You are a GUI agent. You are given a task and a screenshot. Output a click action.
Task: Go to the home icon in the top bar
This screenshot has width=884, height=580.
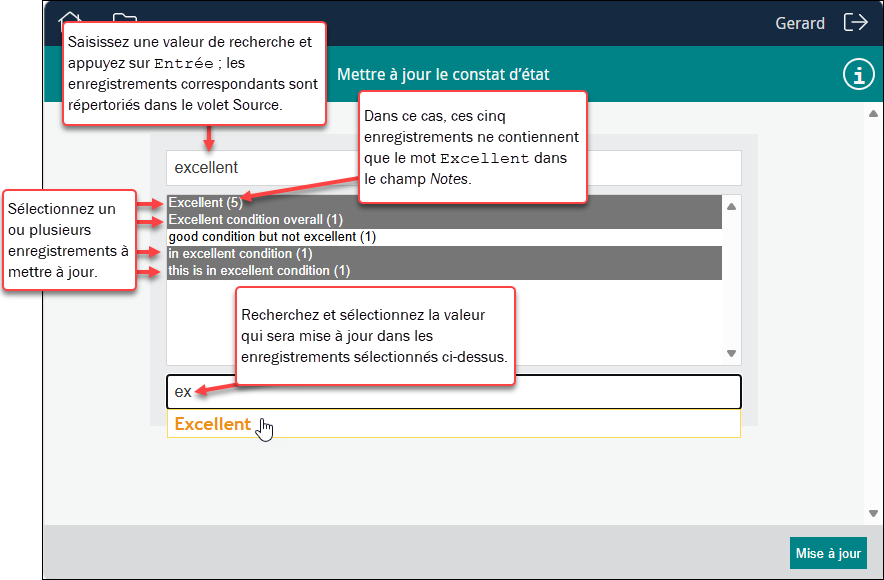(x=70, y=19)
